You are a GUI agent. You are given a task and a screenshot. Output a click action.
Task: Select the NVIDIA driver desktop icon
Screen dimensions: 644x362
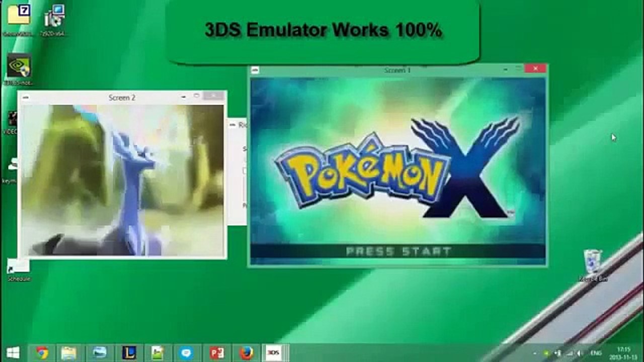coord(19,69)
